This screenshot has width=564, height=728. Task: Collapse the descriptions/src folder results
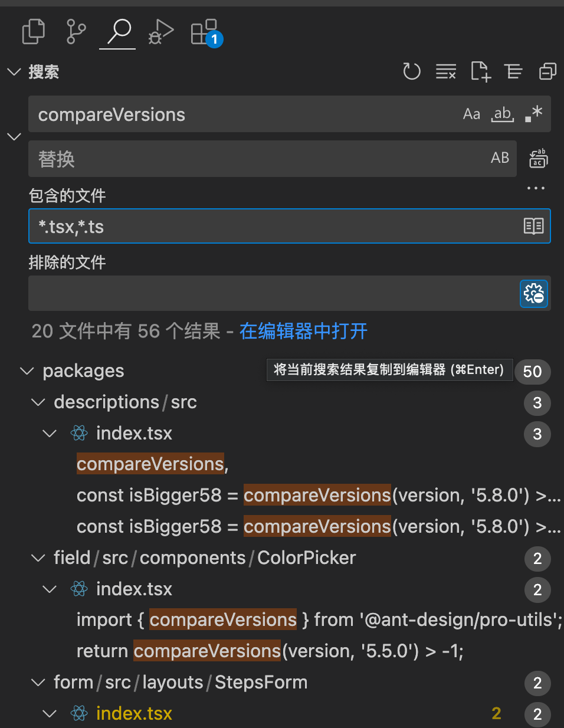click(x=38, y=402)
